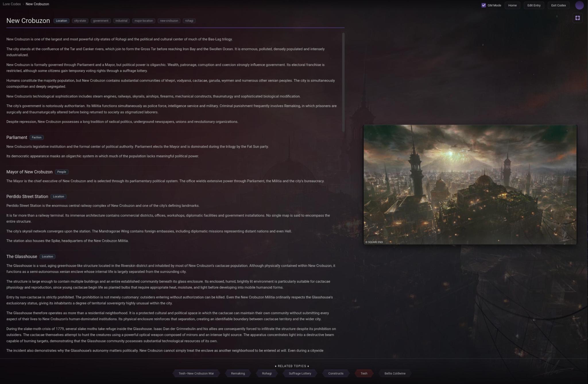588x384 pixels.
Task: Click the New Crobuzon breadcrumb item
Action: pos(37,4)
